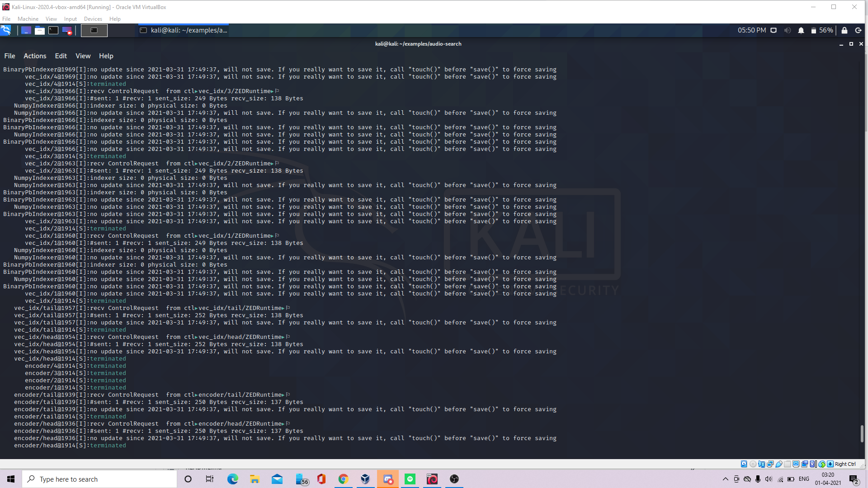Click the 05:50 PM panel clock

[x=751, y=30]
